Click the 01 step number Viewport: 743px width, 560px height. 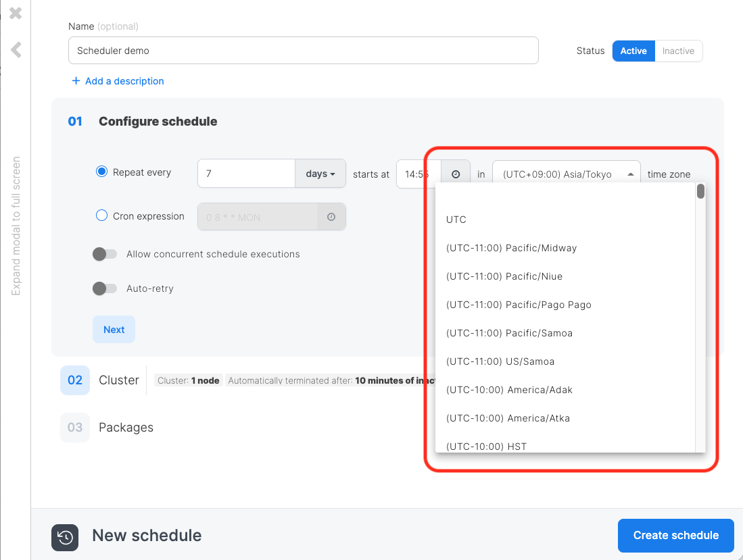(x=75, y=121)
